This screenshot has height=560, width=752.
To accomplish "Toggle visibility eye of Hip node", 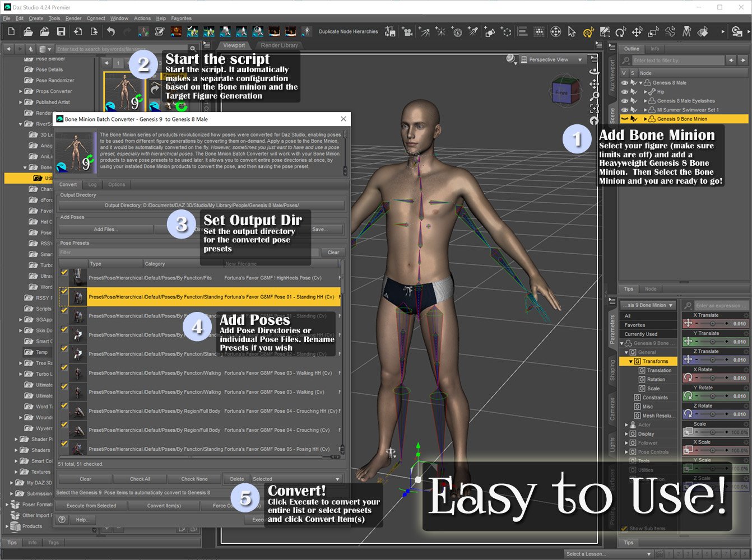I will [625, 92].
